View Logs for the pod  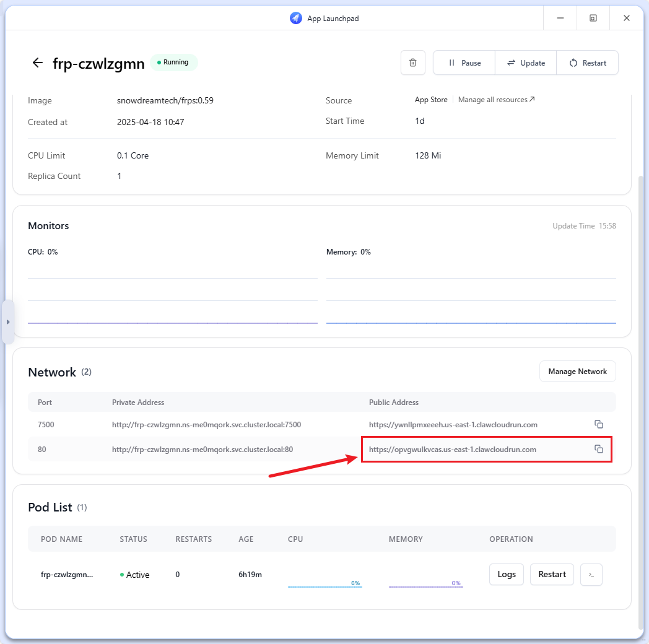[x=506, y=574]
